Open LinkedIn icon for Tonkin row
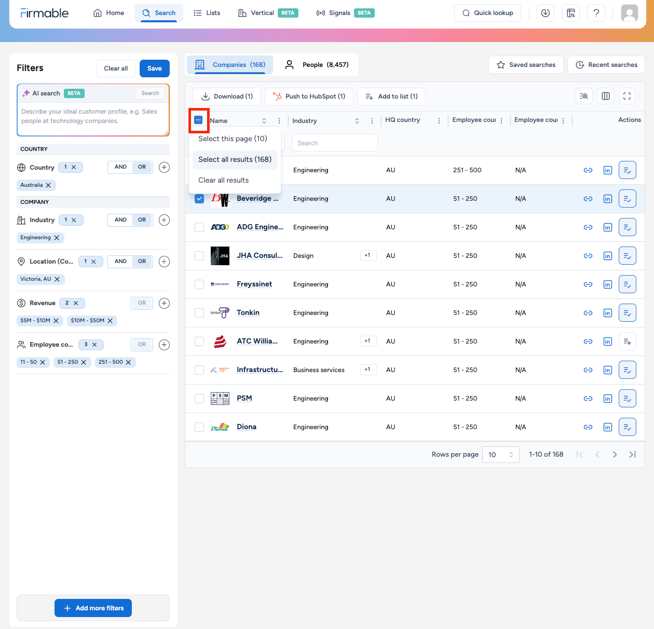The width and height of the screenshot is (654, 629). coord(607,313)
